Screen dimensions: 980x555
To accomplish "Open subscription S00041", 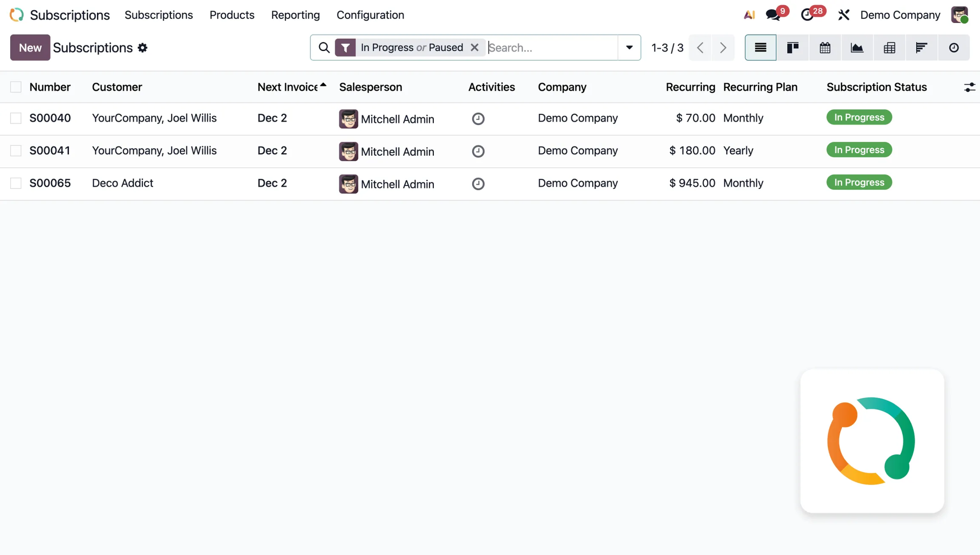I will [x=50, y=151].
